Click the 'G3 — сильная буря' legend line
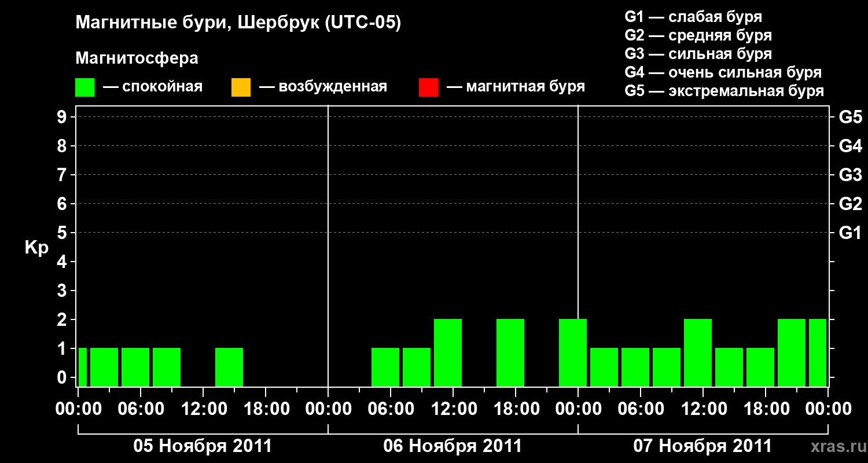The height and width of the screenshot is (463, 868). point(698,54)
